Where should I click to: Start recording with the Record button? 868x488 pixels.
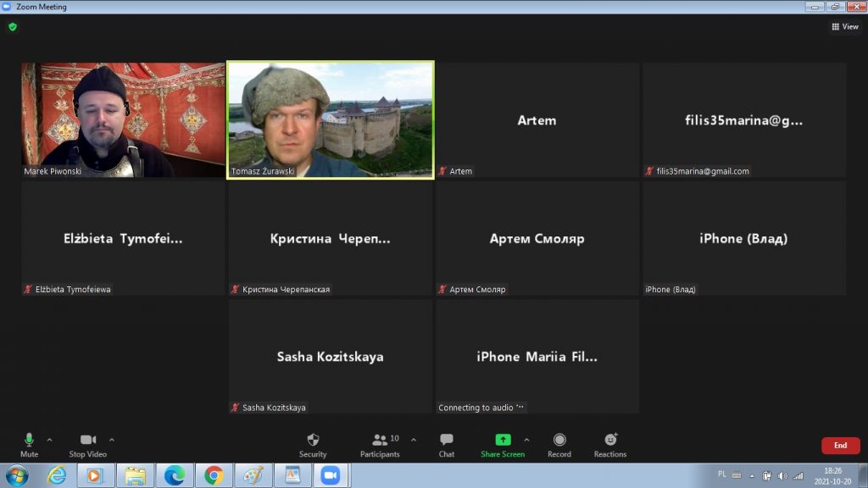[559, 441]
